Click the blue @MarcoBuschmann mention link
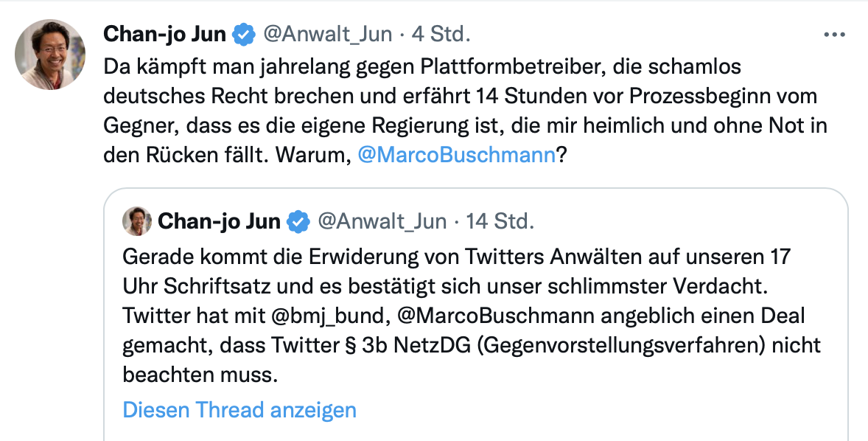This screenshot has height=441, width=868. [x=455, y=156]
